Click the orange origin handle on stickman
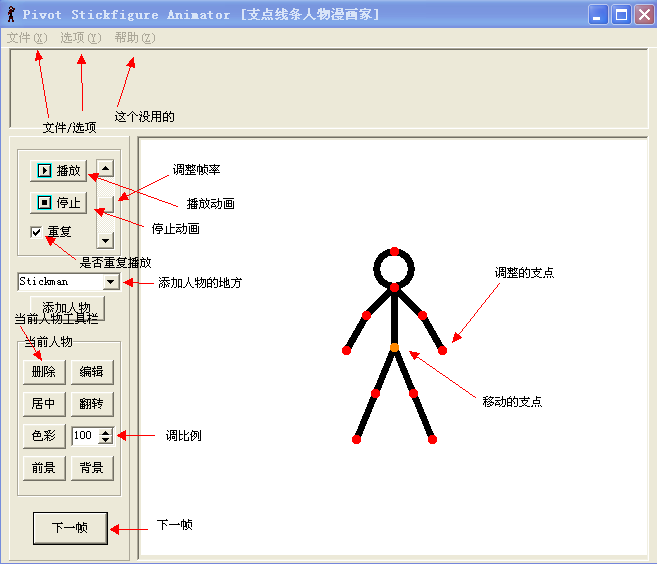The image size is (657, 564). (x=394, y=348)
